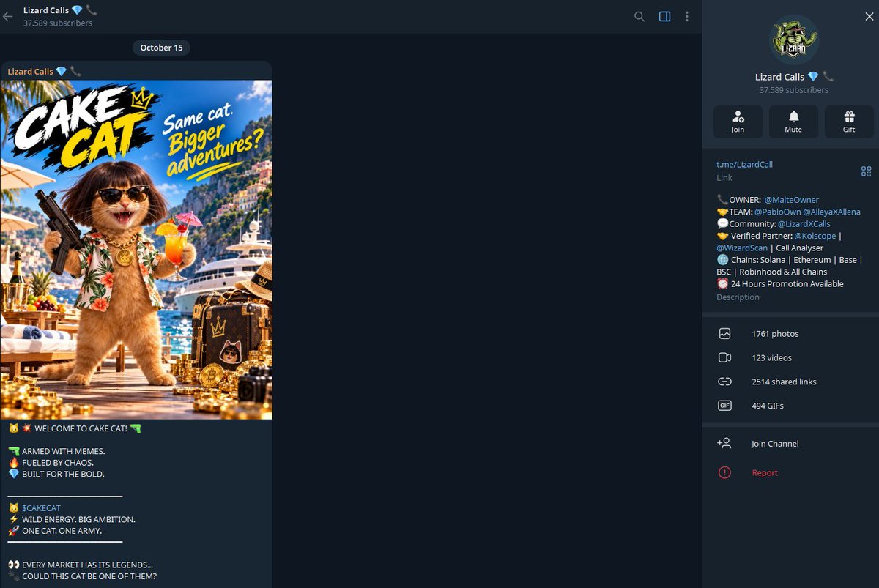The image size is (879, 588).
Task: Click the add-user icon beside Join Channel
Action: [724, 443]
